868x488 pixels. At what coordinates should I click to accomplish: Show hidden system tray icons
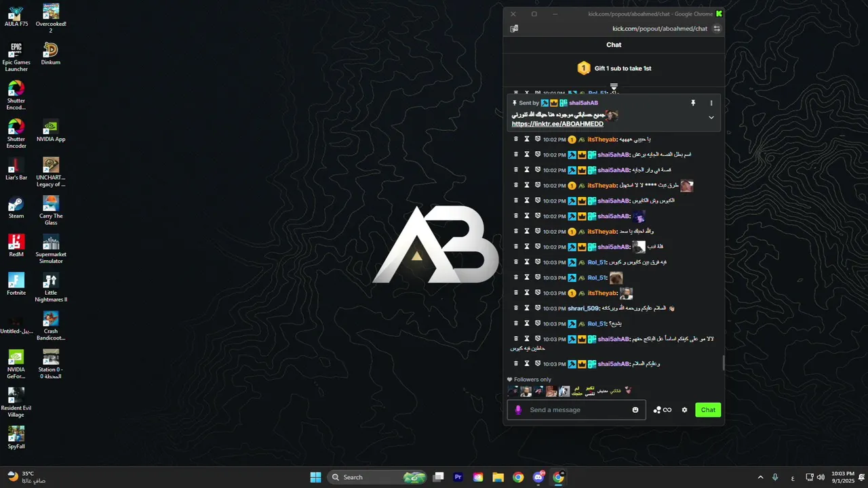(x=760, y=477)
